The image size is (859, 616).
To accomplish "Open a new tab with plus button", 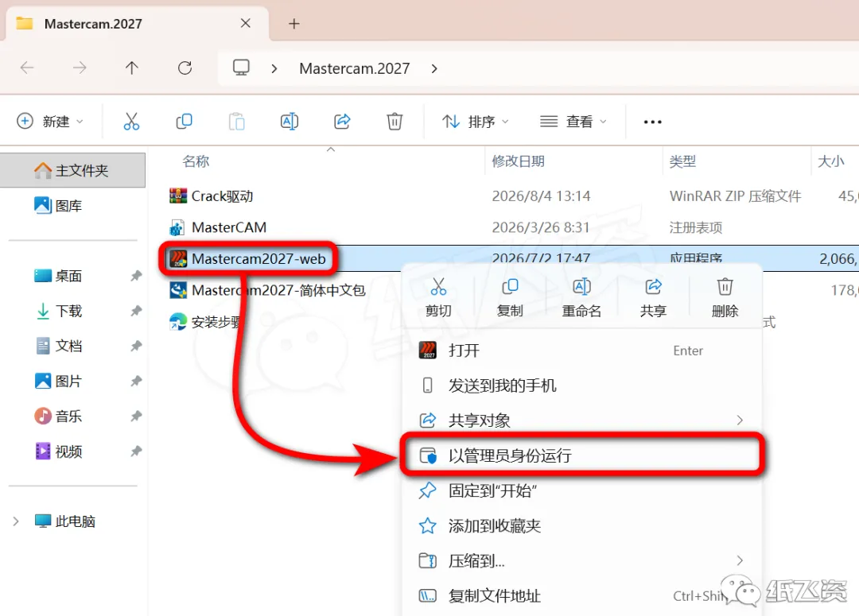I will tap(294, 24).
